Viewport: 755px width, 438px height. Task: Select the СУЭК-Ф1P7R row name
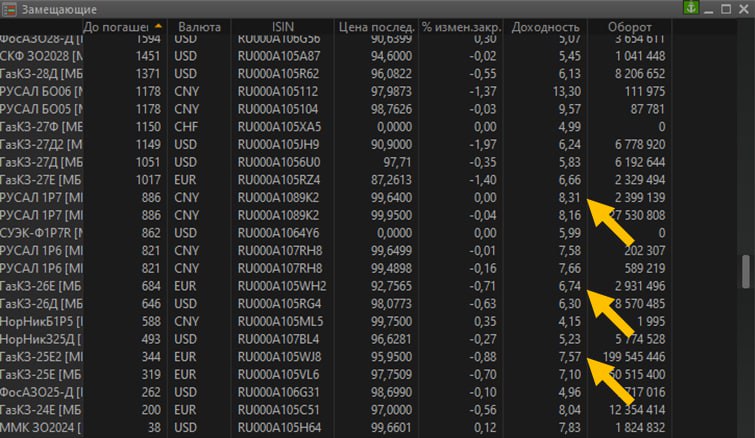[x=41, y=233]
